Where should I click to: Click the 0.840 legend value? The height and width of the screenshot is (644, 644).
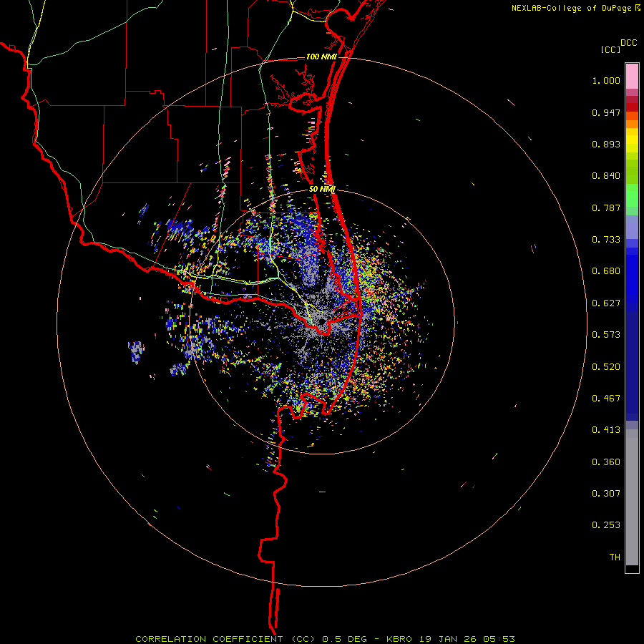[606, 176]
